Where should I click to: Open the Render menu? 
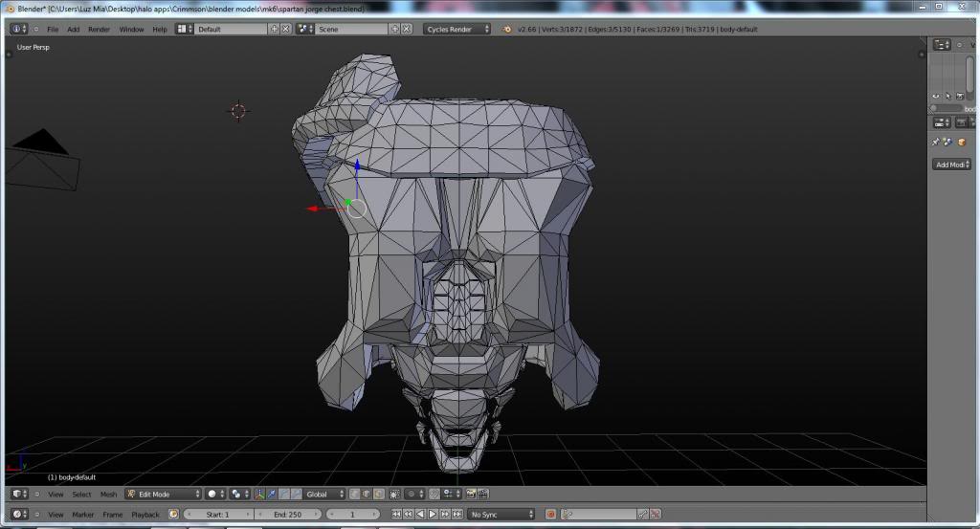(99, 30)
